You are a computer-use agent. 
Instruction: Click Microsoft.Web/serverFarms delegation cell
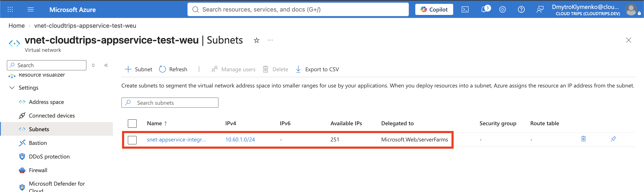point(414,140)
